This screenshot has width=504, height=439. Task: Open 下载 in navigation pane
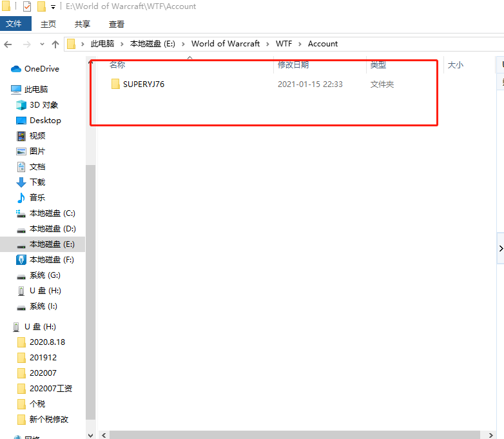click(37, 182)
